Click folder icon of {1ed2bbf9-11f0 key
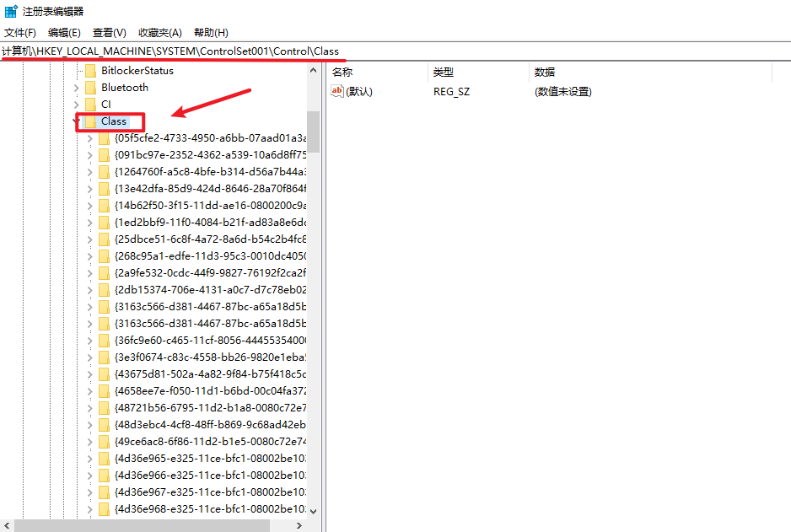The image size is (791, 532). 104,223
